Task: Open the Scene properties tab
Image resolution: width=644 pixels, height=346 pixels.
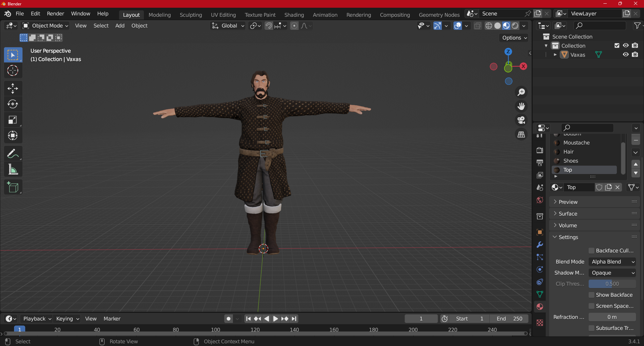Action: [x=540, y=187]
